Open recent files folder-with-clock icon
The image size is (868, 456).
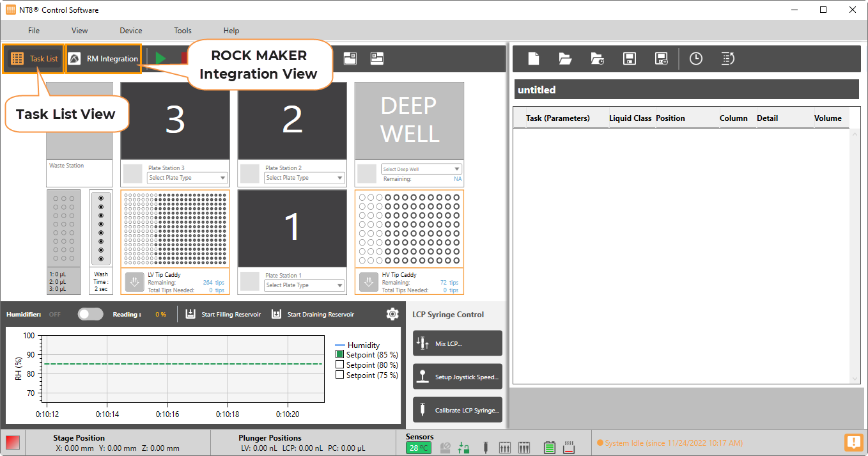click(x=597, y=59)
